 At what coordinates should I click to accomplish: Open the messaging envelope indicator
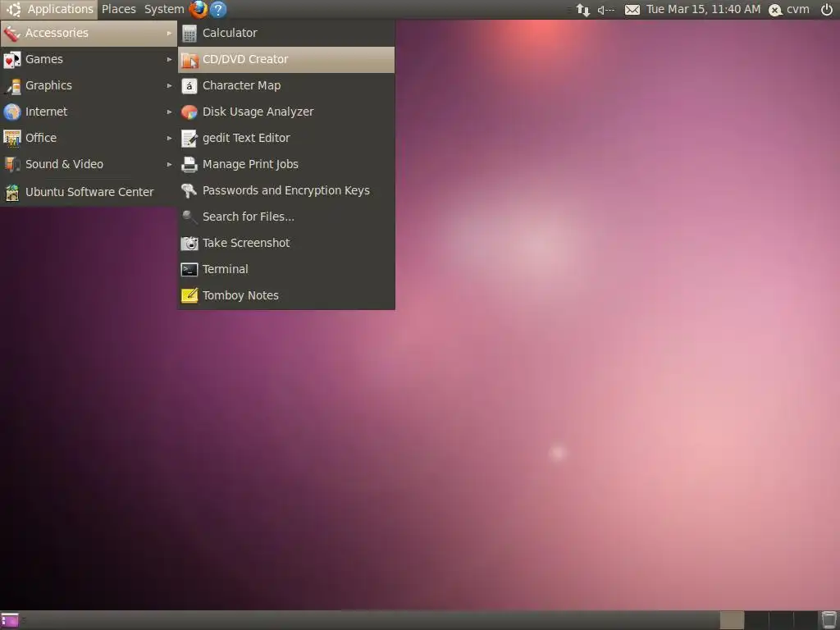632,10
